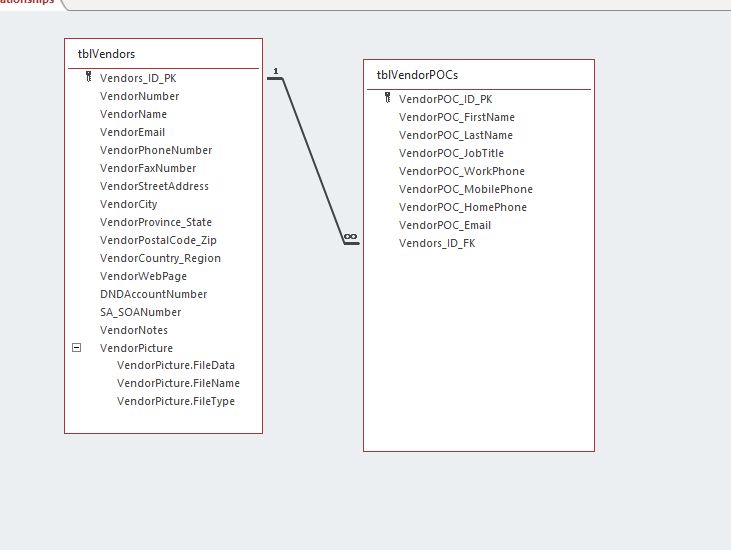Screen dimensions: 731x550
Task: Select the VendorStreetAddress field
Action: (154, 186)
